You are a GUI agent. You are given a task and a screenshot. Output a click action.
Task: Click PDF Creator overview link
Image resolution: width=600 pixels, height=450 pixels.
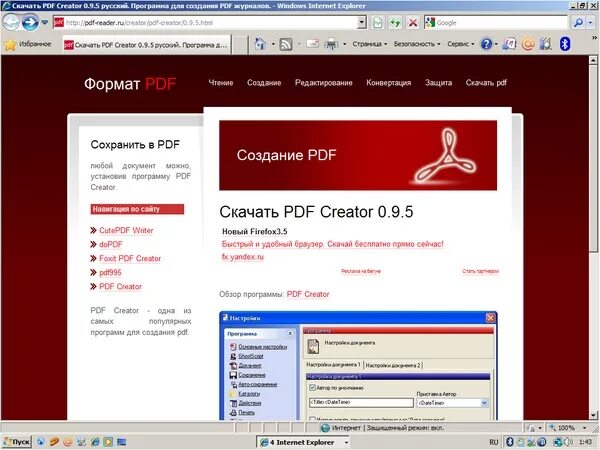tap(308, 294)
